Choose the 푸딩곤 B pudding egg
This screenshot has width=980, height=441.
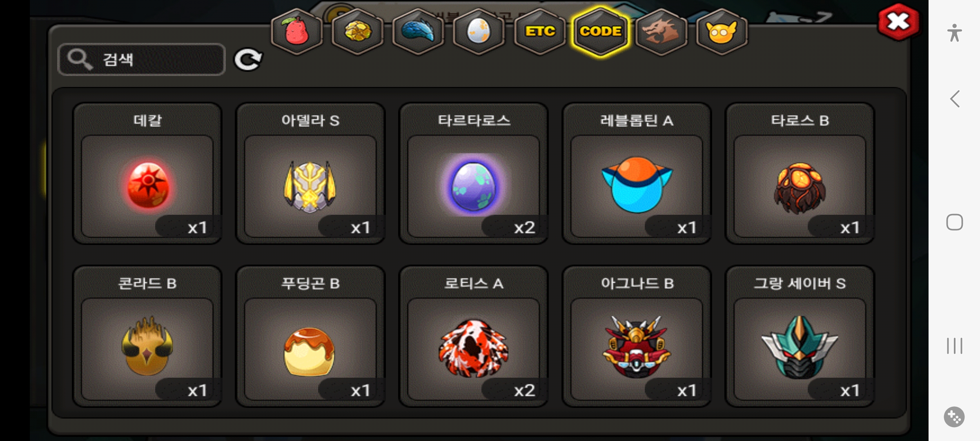[310, 336]
